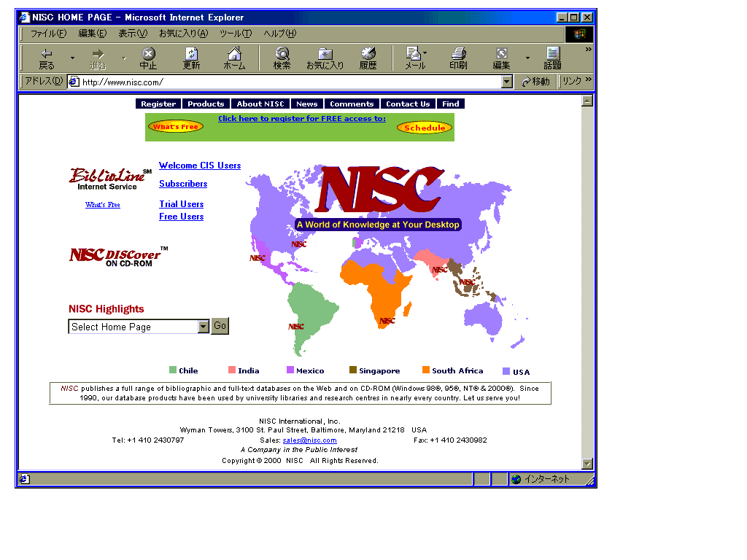The image size is (747, 560).
Task: Click the Mexico purple legend swatch
Action: (x=290, y=370)
